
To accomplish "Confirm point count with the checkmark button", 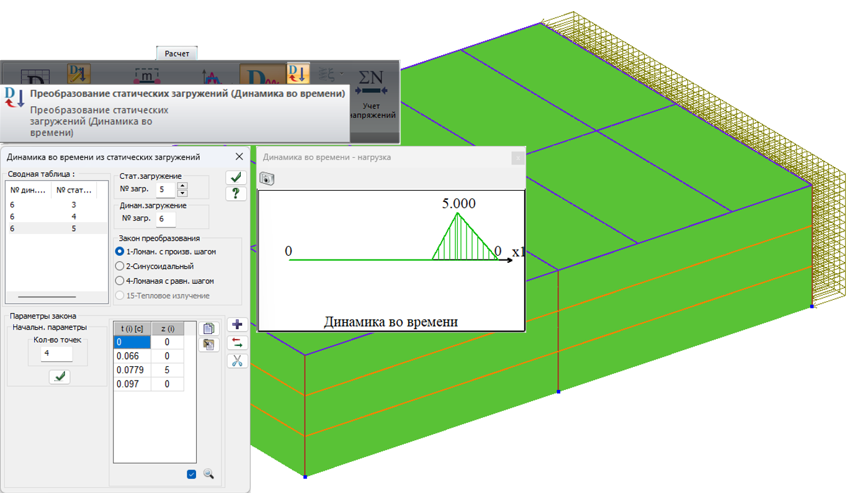I will tap(60, 376).
